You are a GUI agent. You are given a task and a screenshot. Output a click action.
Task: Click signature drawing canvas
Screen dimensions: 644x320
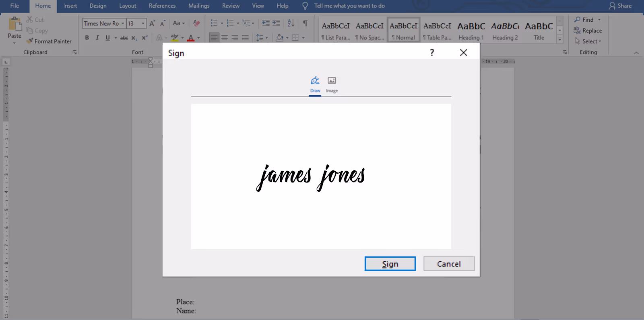tap(321, 176)
